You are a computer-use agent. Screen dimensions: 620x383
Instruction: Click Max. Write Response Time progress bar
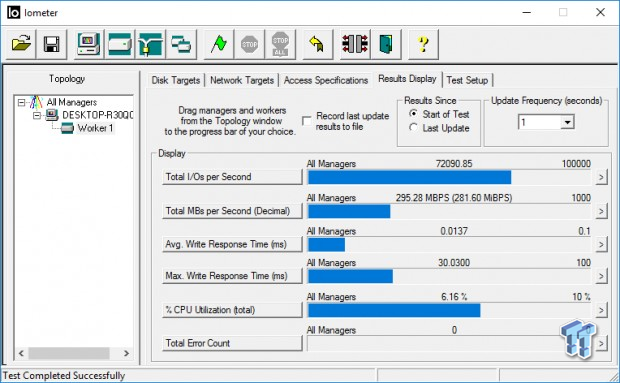[449, 276]
